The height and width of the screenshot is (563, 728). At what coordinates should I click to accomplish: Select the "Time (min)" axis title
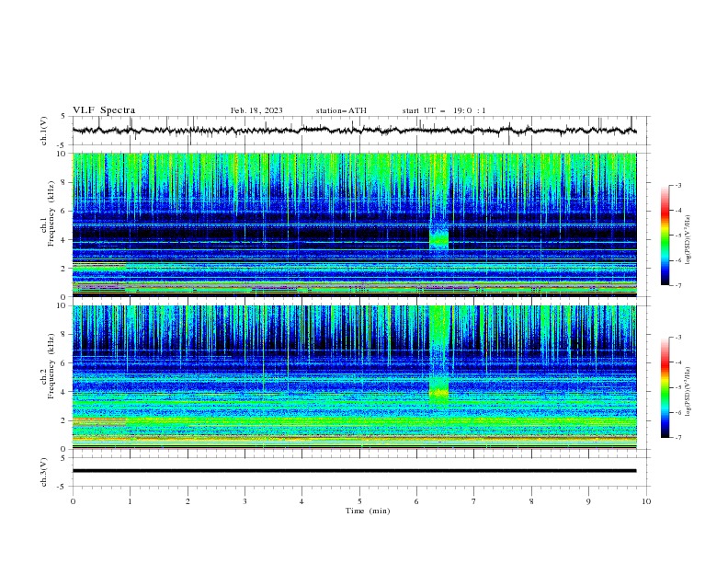368,511
